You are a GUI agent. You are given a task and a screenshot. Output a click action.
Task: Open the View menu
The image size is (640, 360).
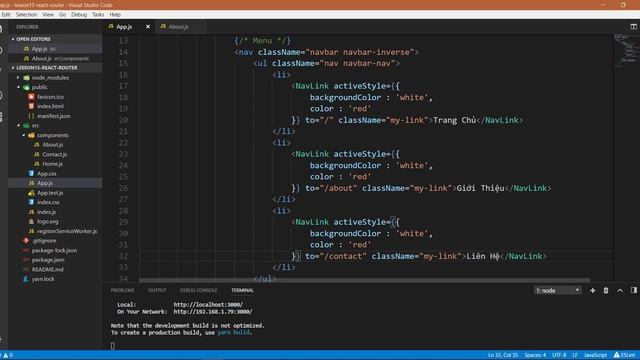tap(48, 14)
